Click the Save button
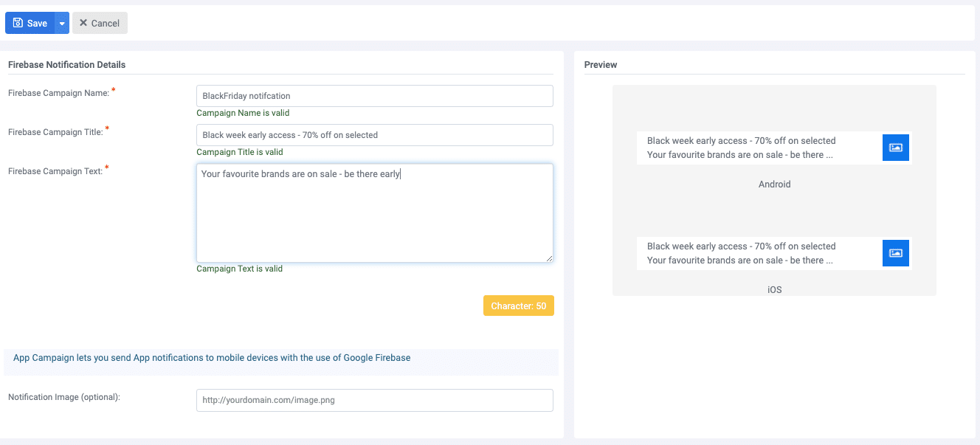This screenshot has height=445, width=980. (x=30, y=23)
